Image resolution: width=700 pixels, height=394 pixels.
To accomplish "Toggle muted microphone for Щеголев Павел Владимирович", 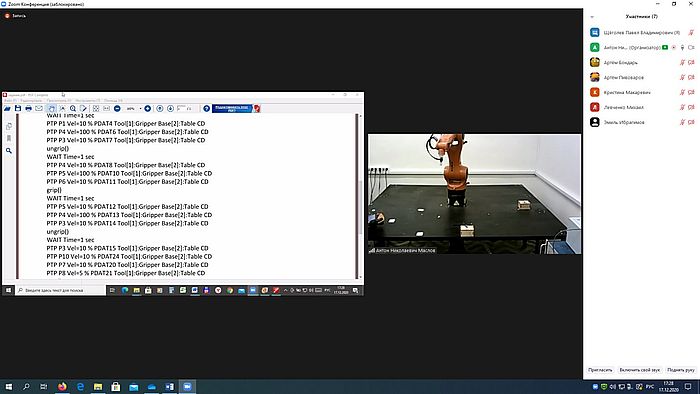I will click(691, 33).
